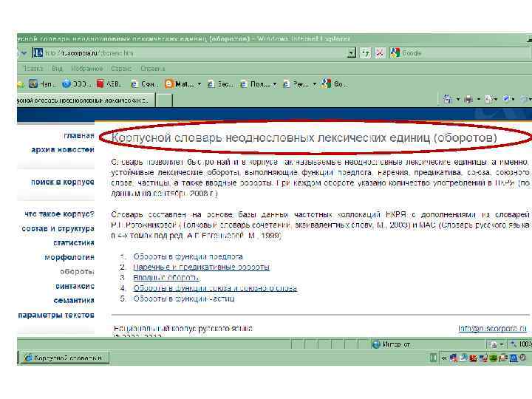The height and width of the screenshot is (399, 532).
Task: Click the first system tray icon after the « arrow
Action: (x=454, y=358)
